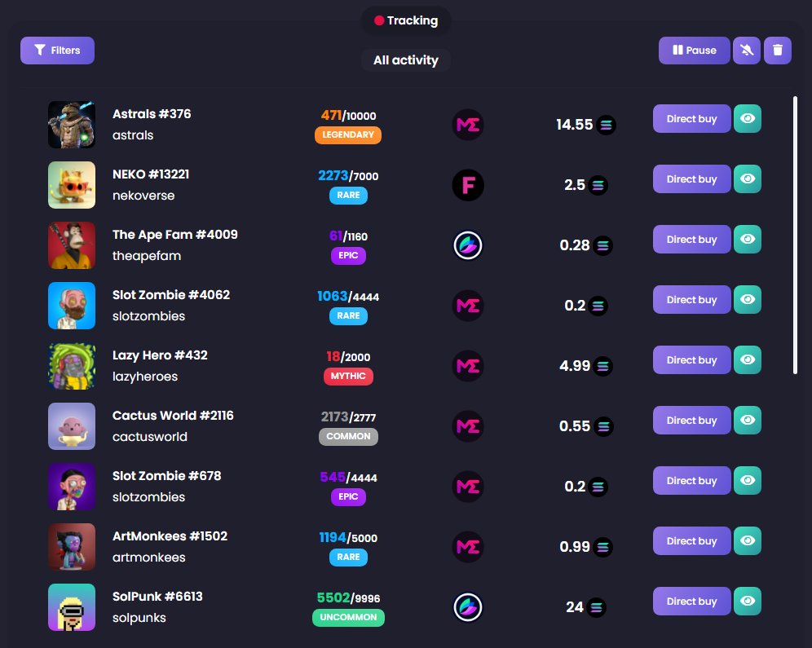Screen dimensions: 812x648
Task: Direct buy ArtMonkees #1502
Action: (x=691, y=541)
